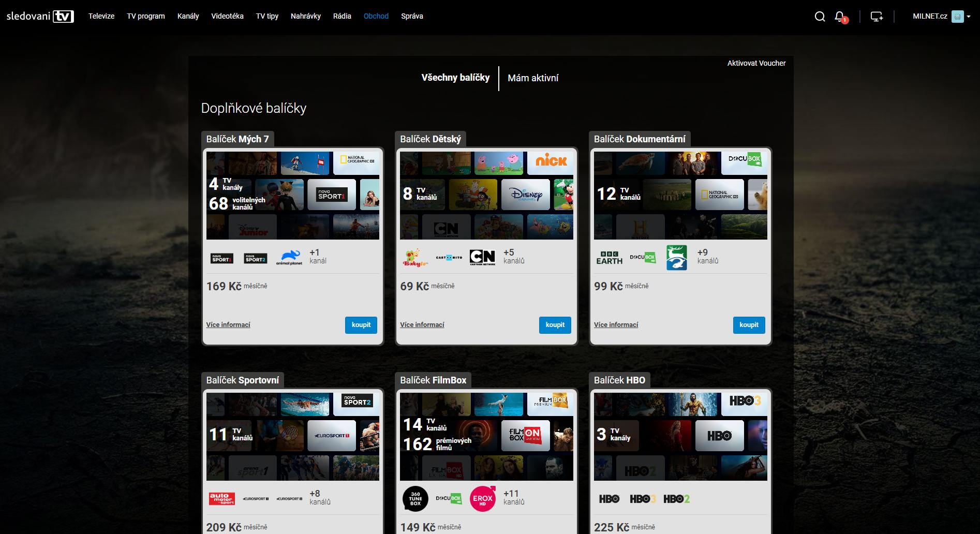
Task: Click the BBC Earth logo
Action: coord(610,258)
